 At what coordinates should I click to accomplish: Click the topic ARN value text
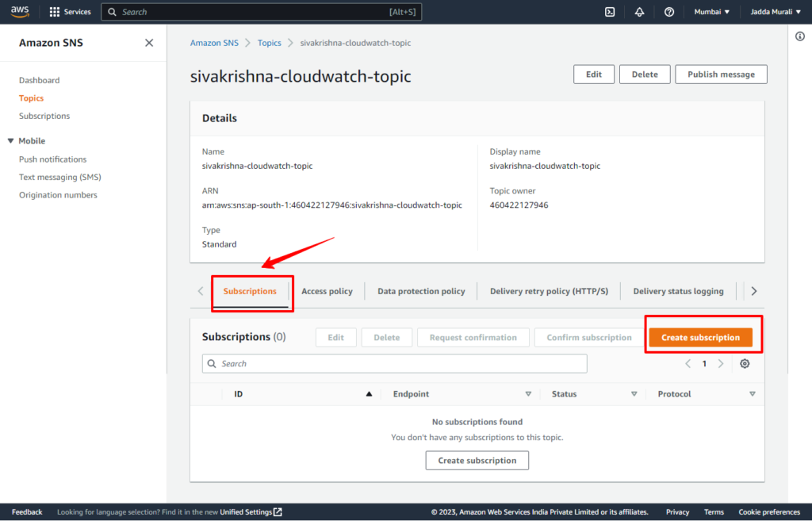(332, 205)
